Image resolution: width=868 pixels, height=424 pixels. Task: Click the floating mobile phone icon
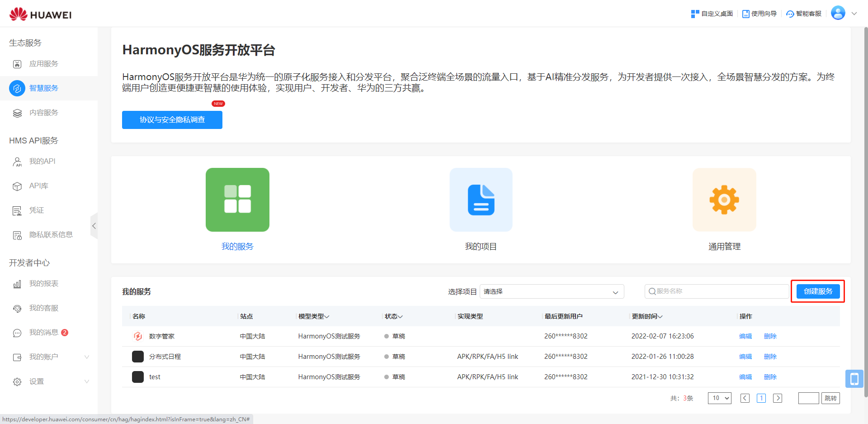coord(854,379)
